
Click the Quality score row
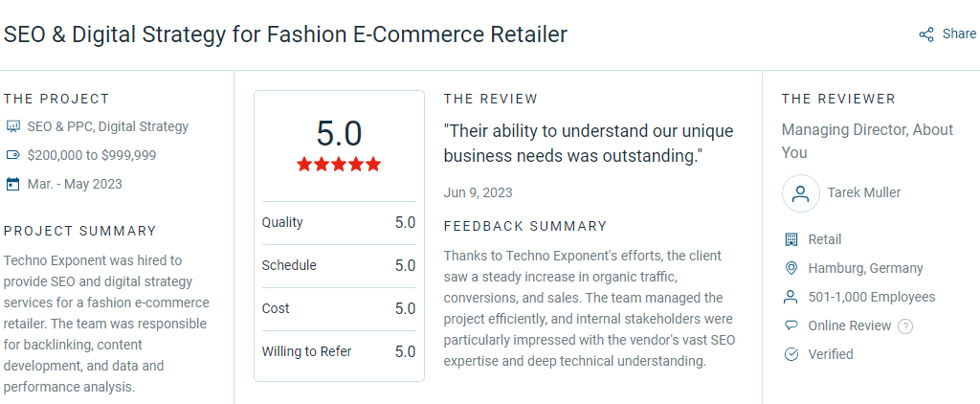pos(339,222)
